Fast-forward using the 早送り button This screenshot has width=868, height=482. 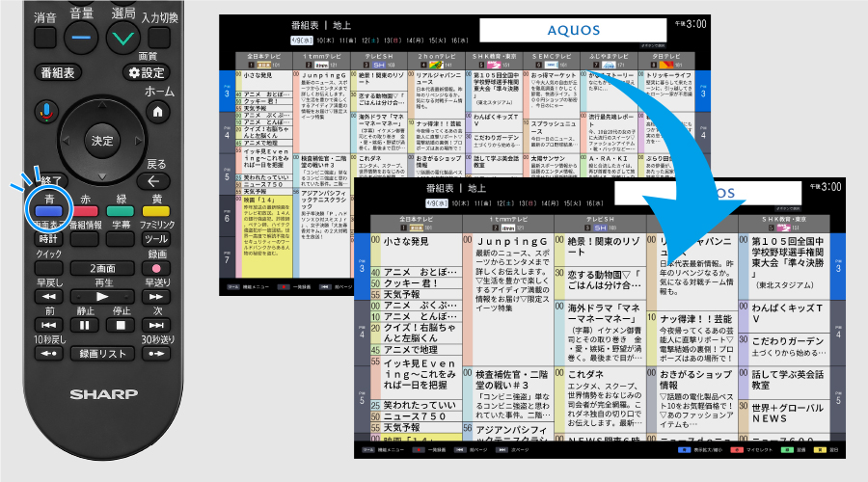click(156, 297)
